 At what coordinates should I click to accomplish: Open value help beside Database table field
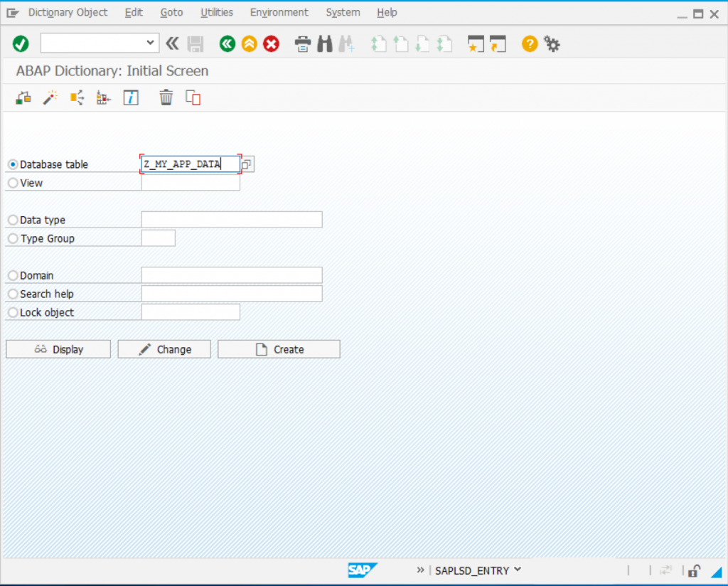click(x=247, y=164)
